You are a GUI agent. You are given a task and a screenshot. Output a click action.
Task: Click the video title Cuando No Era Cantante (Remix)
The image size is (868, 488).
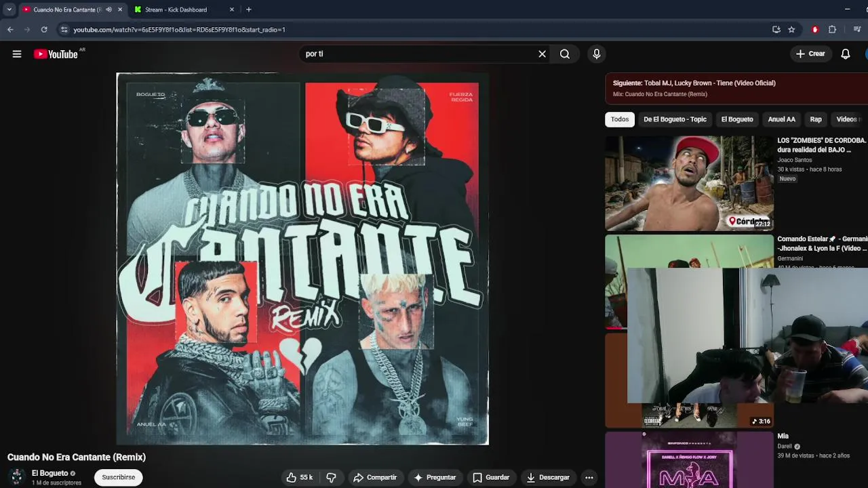[77, 457]
